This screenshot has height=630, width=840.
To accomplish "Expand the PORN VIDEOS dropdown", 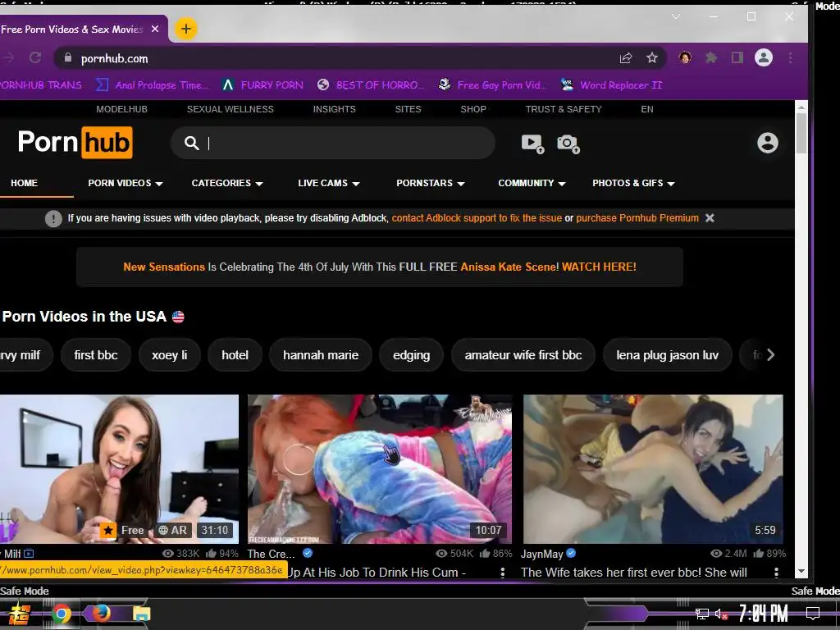I will tap(126, 183).
